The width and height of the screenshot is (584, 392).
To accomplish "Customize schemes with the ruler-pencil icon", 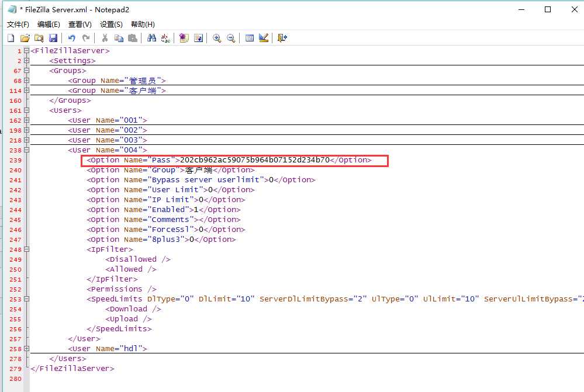I will coord(264,38).
